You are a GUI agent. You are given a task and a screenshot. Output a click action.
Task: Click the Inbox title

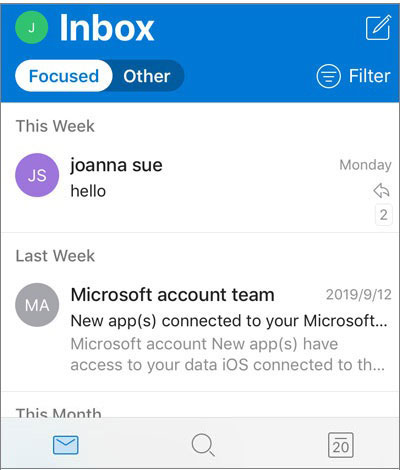tap(107, 28)
